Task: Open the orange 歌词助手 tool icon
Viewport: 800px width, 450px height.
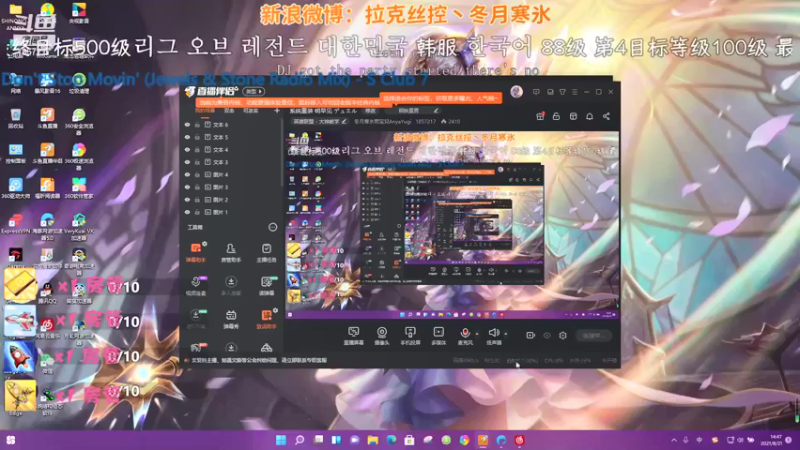Action: click(266, 319)
